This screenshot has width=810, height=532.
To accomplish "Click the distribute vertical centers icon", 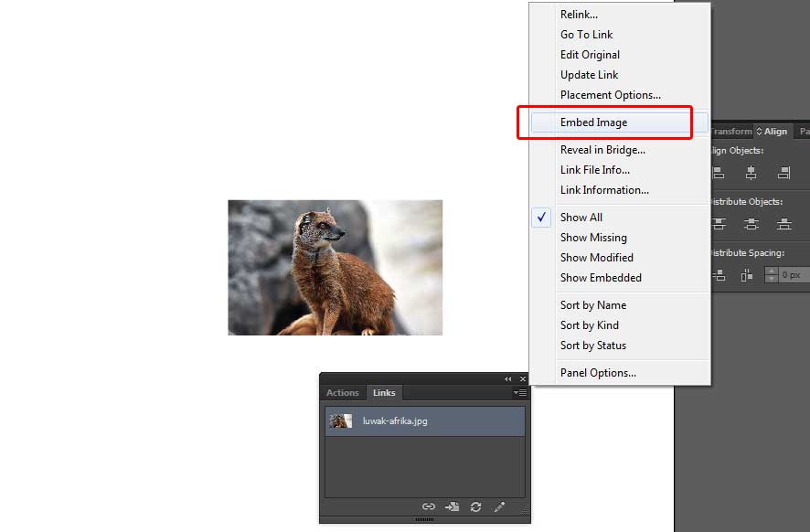I will coord(751,223).
